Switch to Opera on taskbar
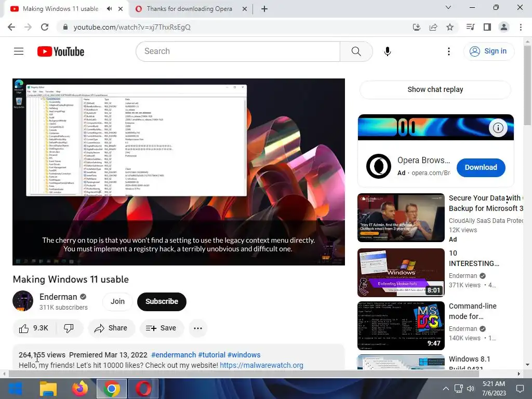The image size is (532, 399). (143, 389)
